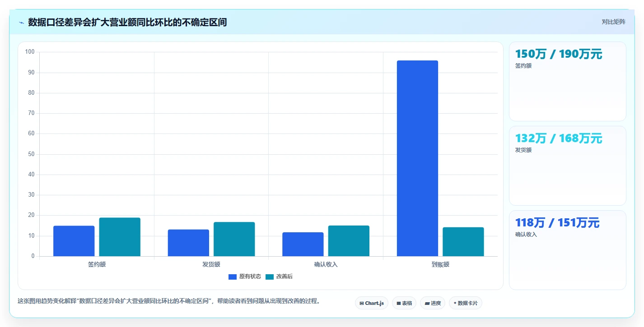Click the teal 到账额 bar
Screen dimensions: 644x327
pos(463,242)
